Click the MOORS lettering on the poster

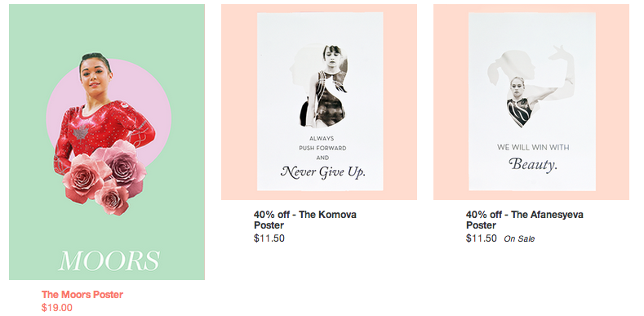109,260
